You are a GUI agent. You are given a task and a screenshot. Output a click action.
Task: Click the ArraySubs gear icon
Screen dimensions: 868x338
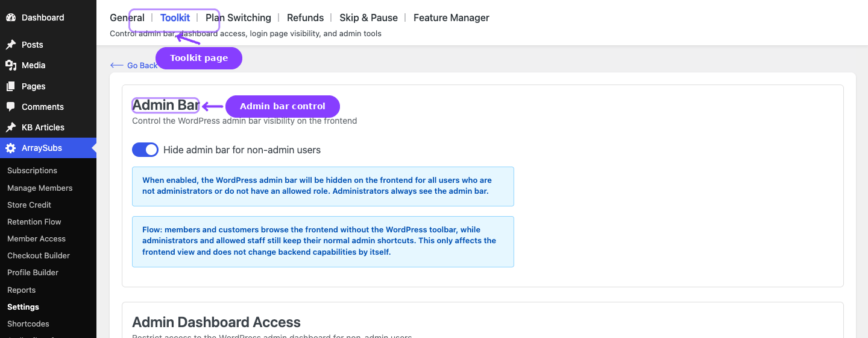pyautogui.click(x=11, y=148)
